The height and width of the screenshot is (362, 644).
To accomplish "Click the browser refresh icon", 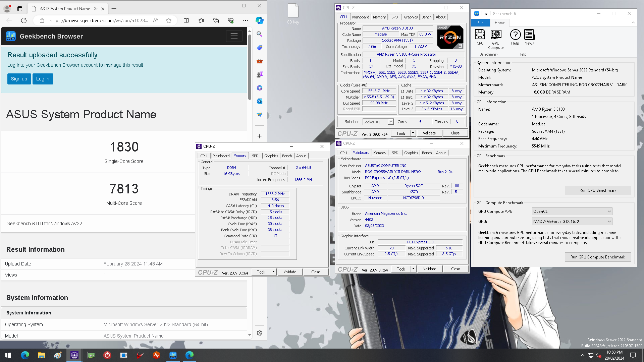I will pyautogui.click(x=24, y=20).
